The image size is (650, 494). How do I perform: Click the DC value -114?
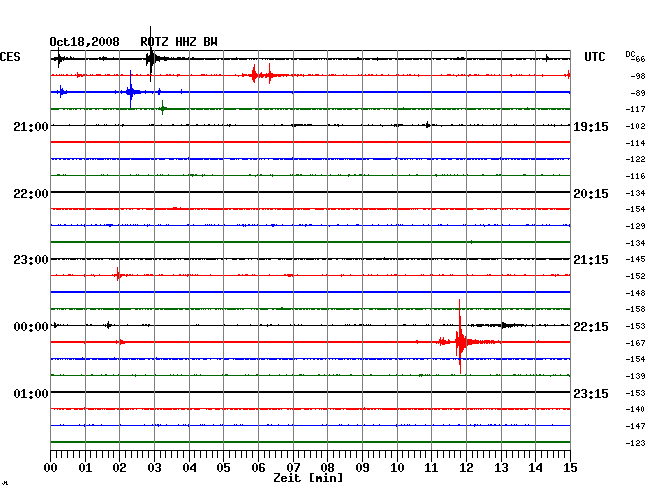pyautogui.click(x=635, y=143)
